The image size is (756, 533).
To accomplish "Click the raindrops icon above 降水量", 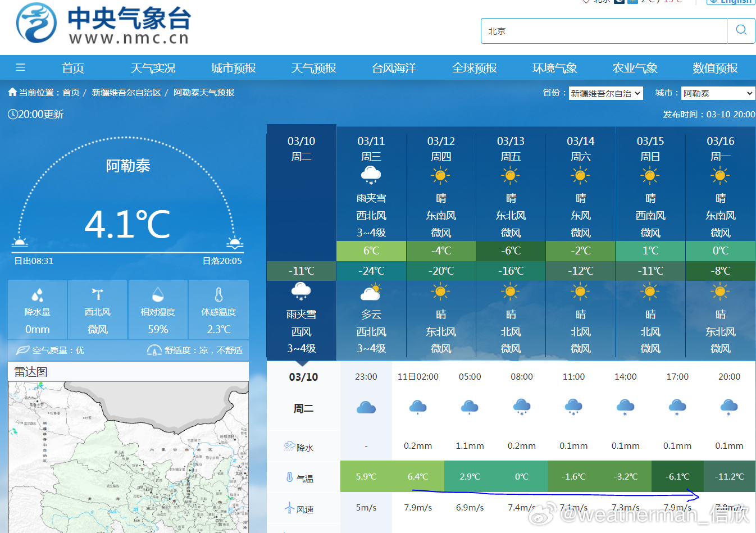I will click(38, 294).
